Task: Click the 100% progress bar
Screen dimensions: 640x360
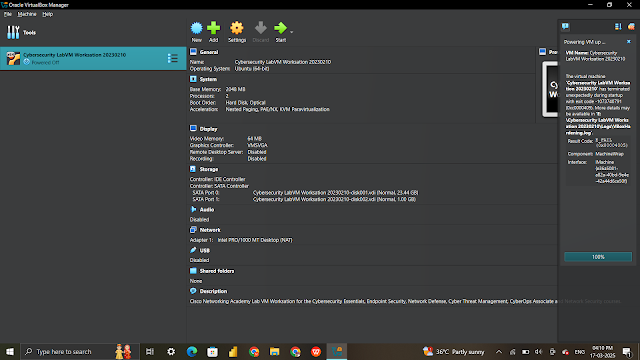Action: (598, 257)
